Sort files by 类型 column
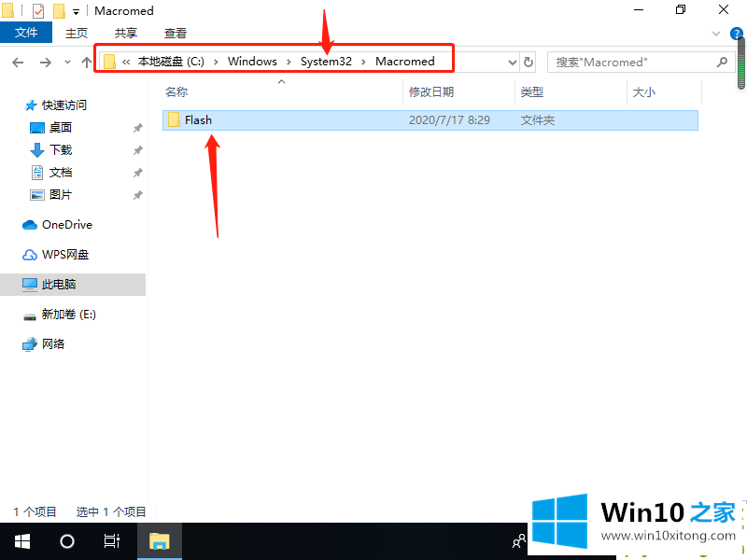This screenshot has height=560, width=747. click(531, 91)
